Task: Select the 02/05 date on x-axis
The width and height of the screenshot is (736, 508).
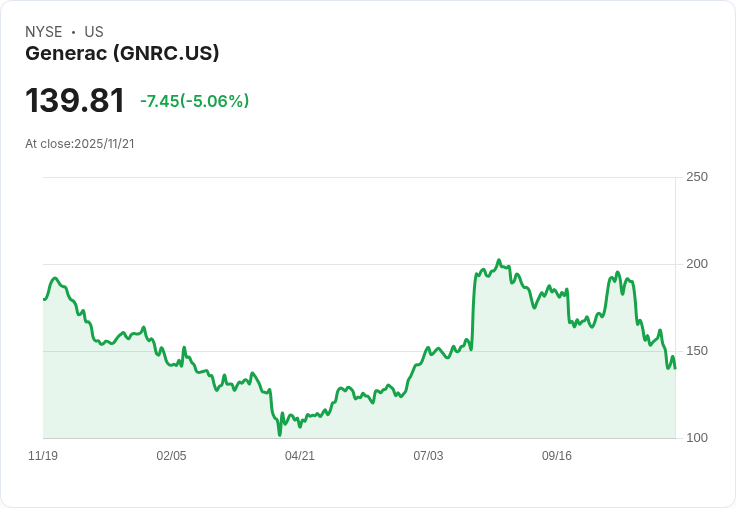Action: pyautogui.click(x=171, y=456)
